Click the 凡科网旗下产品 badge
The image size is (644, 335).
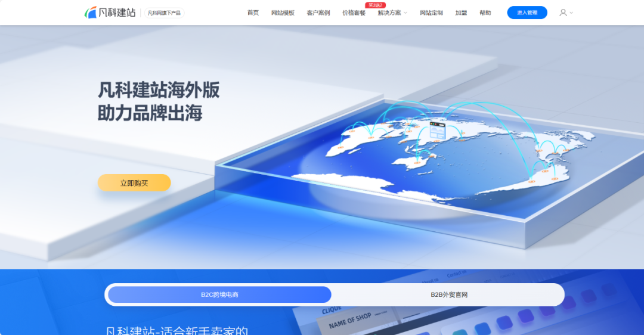pos(164,13)
